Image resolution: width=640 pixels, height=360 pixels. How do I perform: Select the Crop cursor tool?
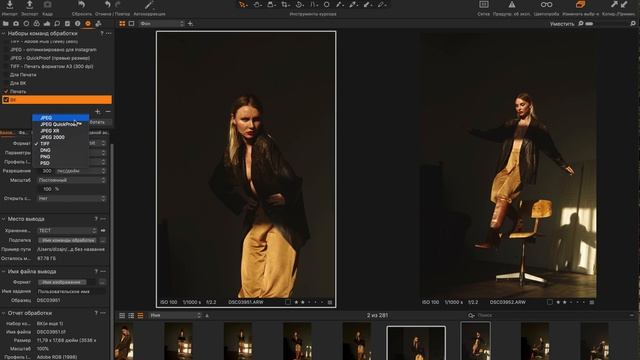(x=285, y=4)
